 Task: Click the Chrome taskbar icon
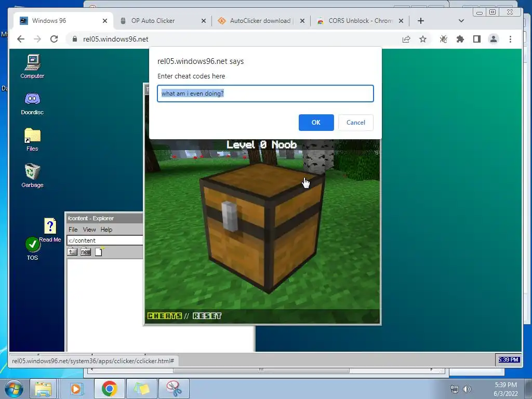point(109,389)
